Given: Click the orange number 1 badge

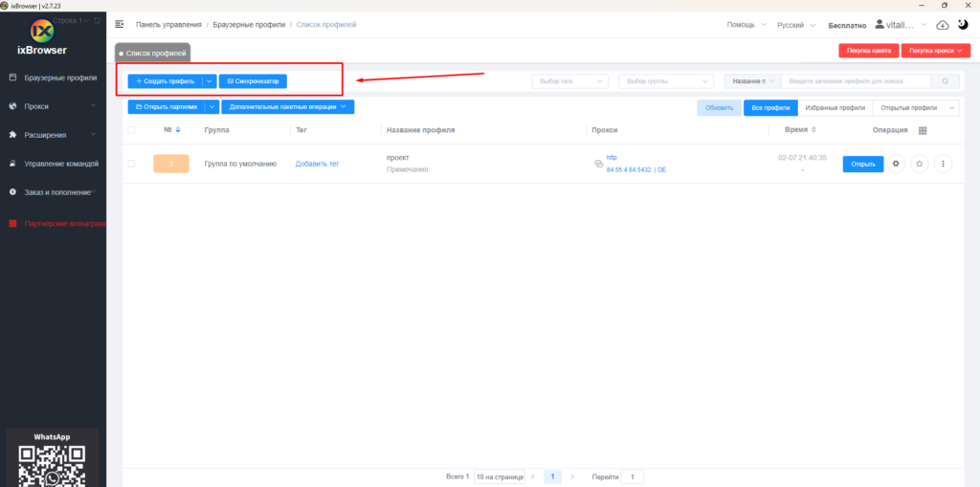Looking at the screenshot, I should point(171,164).
